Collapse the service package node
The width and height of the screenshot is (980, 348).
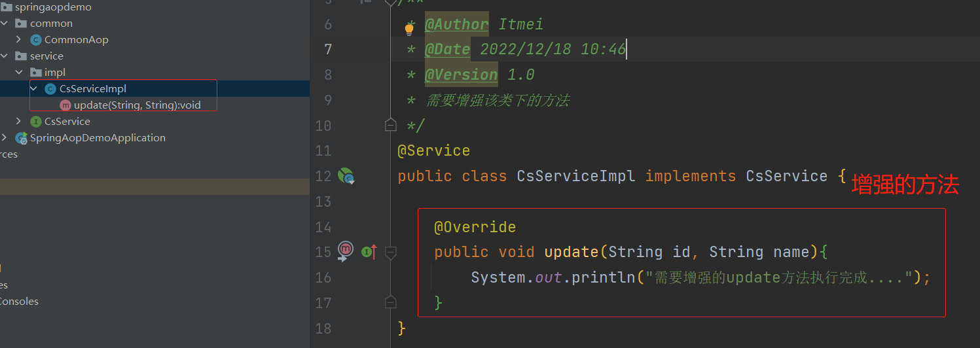point(5,56)
